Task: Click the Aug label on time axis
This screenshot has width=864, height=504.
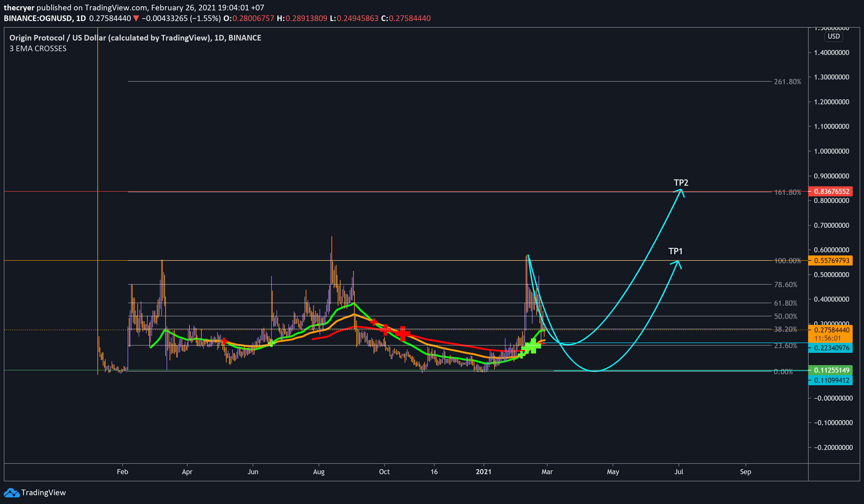Action: click(319, 472)
